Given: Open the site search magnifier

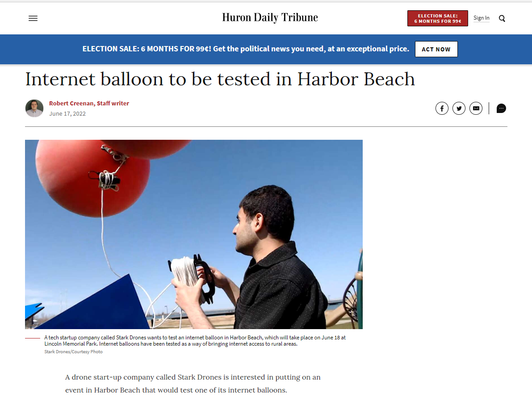Looking at the screenshot, I should coord(502,18).
